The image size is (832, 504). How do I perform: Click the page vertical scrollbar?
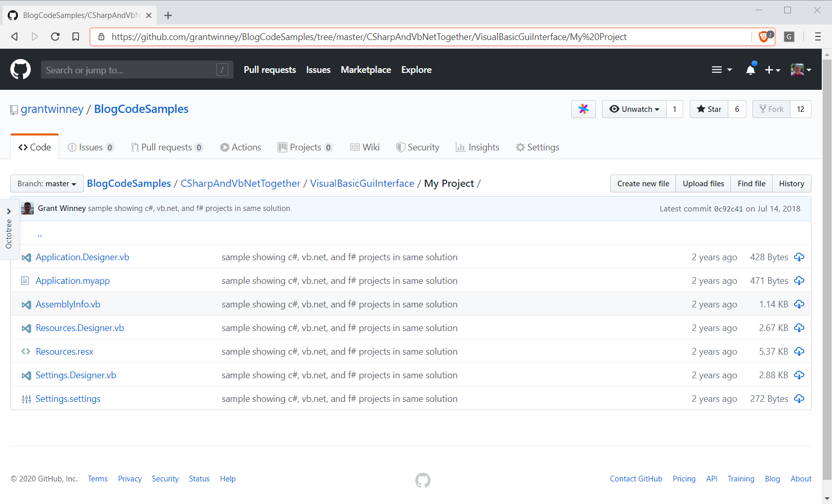pyautogui.click(x=826, y=257)
